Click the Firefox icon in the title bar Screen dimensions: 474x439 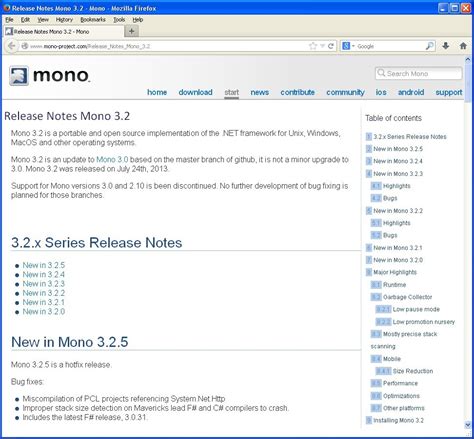tap(6, 8)
